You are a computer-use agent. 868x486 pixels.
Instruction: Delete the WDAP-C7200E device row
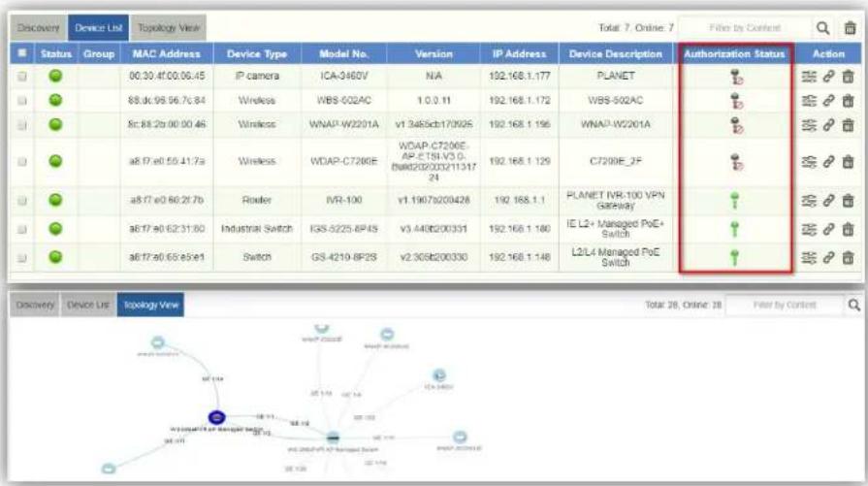pos(848,162)
